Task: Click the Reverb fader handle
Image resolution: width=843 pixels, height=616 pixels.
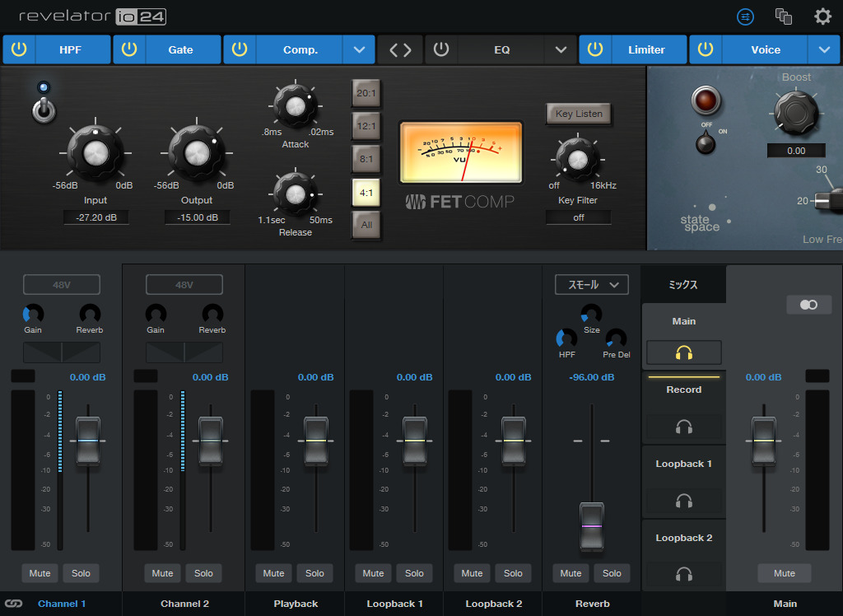Action: tap(591, 526)
